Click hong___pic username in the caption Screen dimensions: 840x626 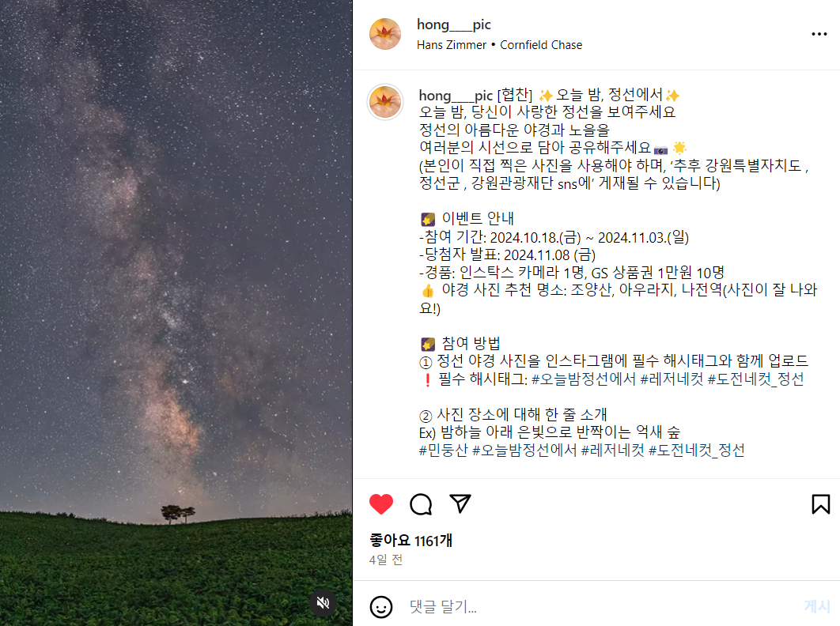pyautogui.click(x=456, y=96)
